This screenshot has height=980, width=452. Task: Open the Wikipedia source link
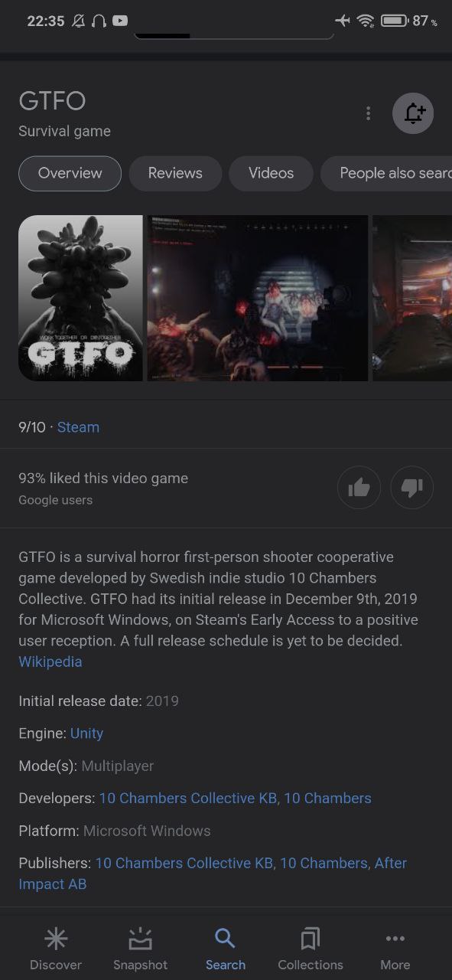click(x=50, y=661)
